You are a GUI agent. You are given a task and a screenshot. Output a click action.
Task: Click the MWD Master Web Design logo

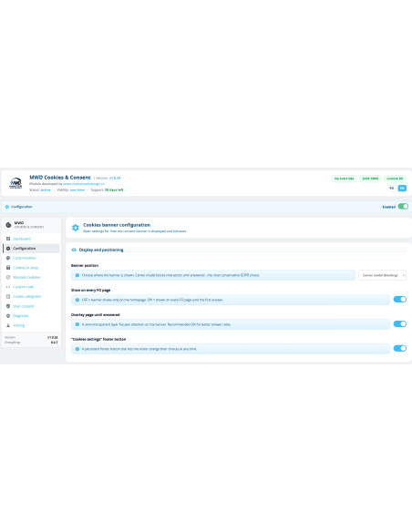[x=15, y=183]
